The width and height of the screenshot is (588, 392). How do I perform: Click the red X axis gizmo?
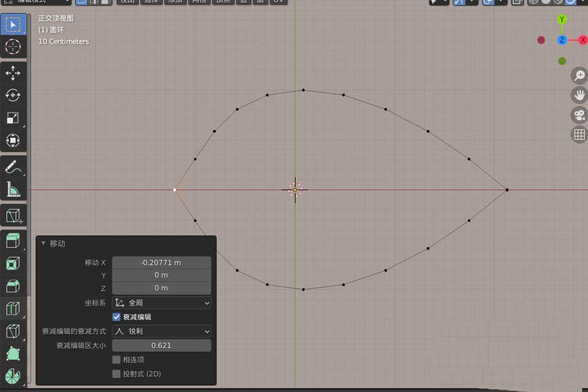coord(583,40)
